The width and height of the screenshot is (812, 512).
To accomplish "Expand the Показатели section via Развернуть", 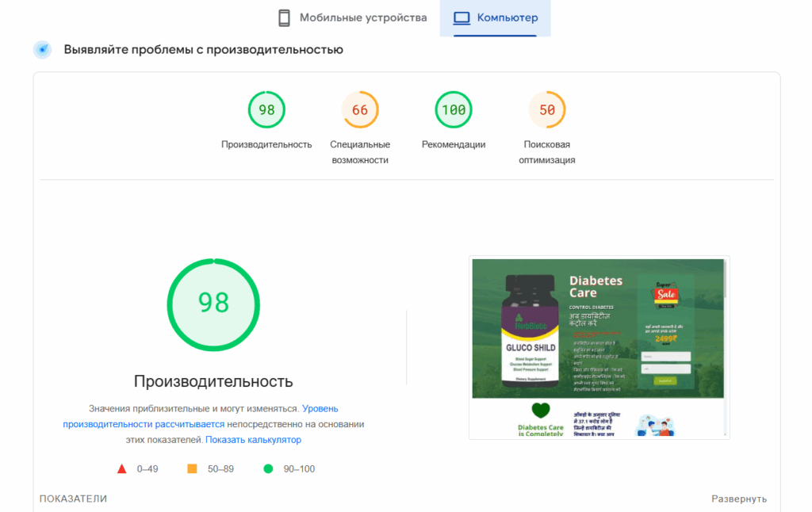I will (x=739, y=498).
